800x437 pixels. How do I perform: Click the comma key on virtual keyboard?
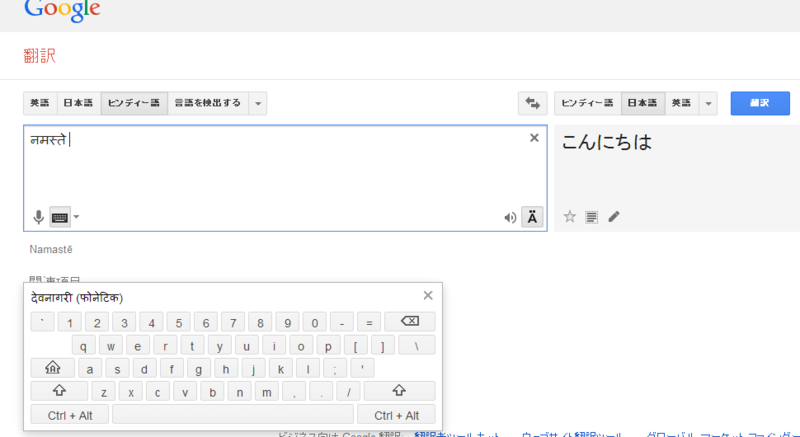(294, 391)
